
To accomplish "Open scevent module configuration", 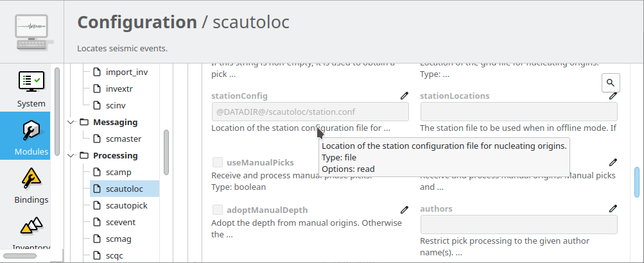I will 121,223.
